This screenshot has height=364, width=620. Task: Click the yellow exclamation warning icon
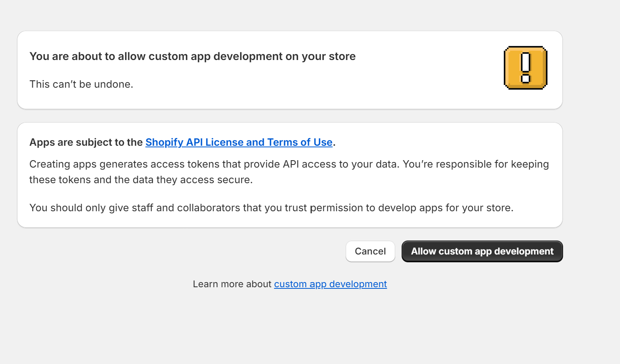point(525,68)
